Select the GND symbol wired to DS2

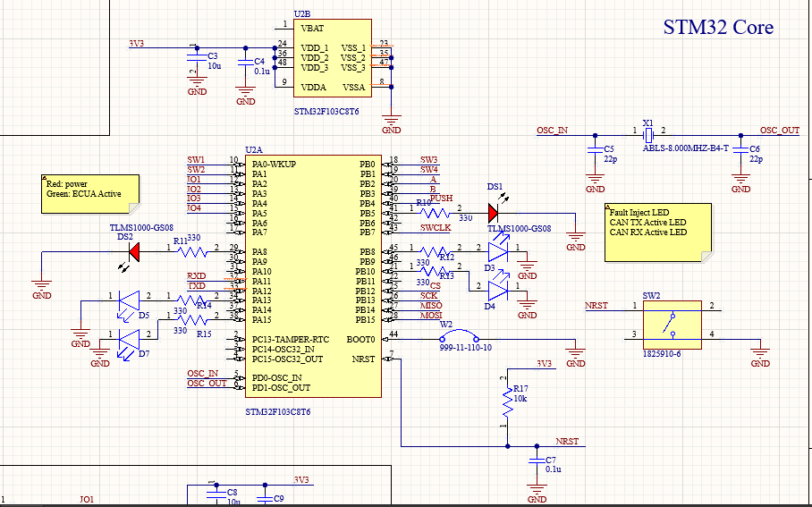tap(41, 290)
